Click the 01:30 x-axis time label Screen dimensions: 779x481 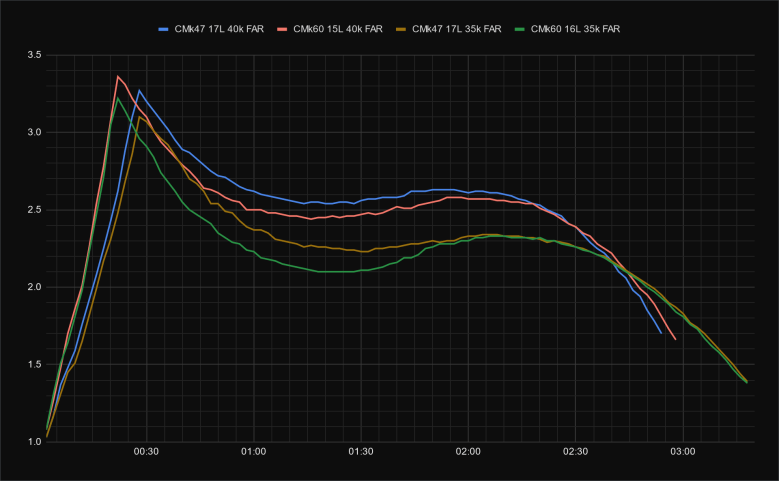point(361,453)
